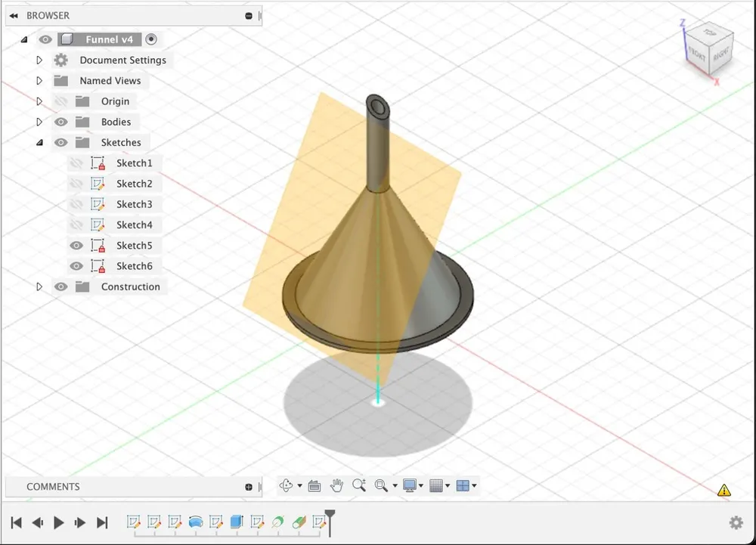Click the timeline rollback marker

click(x=330, y=523)
